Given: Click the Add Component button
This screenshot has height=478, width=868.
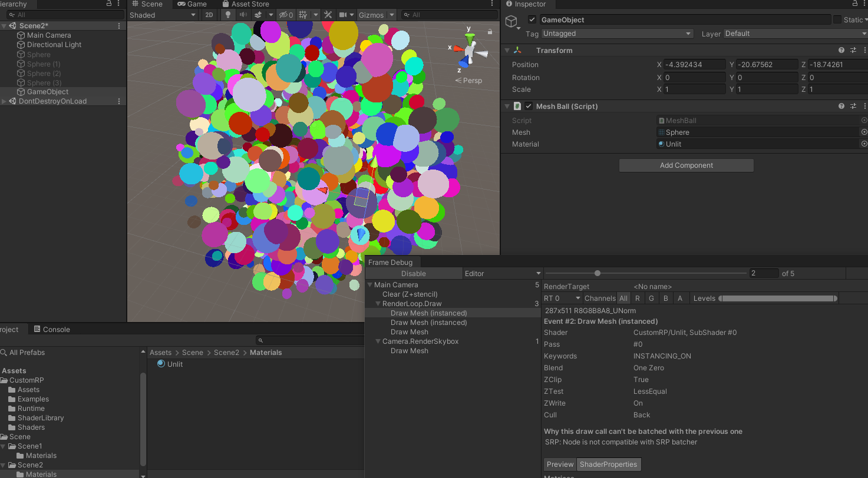Looking at the screenshot, I should point(686,165).
